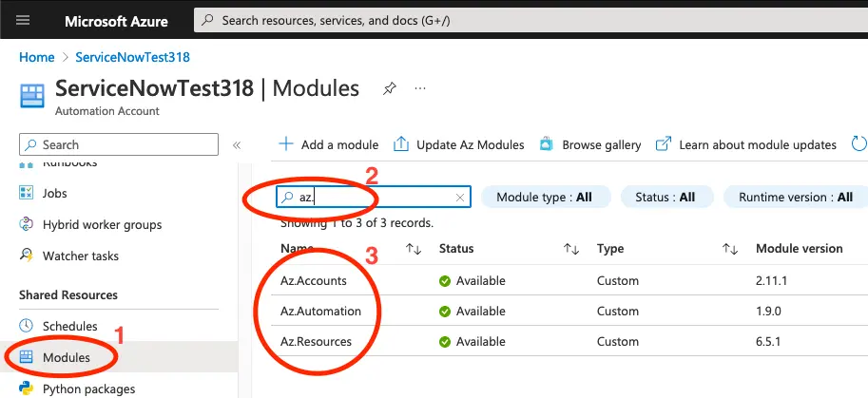Image resolution: width=868 pixels, height=398 pixels.
Task: Click the magnifier icon in module filter
Action: 287,197
